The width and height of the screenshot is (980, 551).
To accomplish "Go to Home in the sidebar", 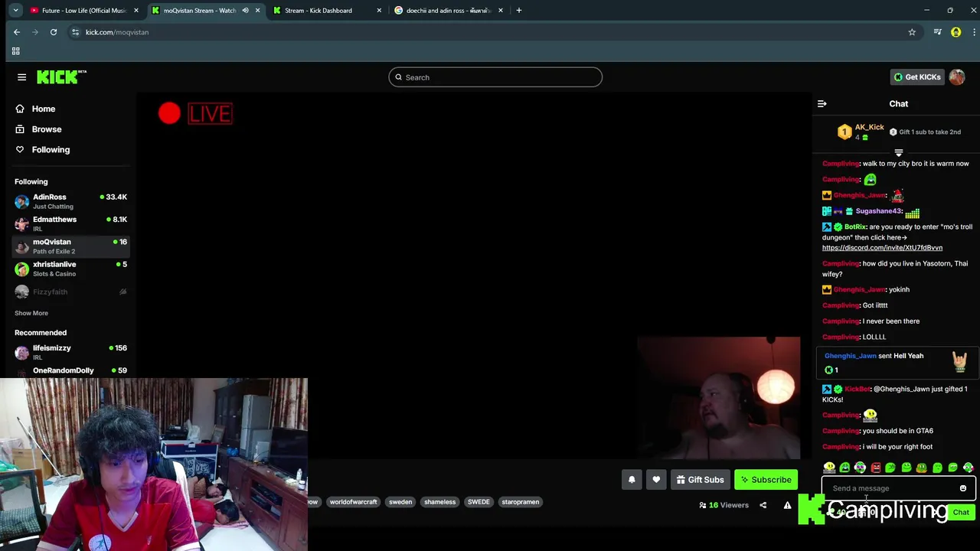I will click(x=44, y=109).
